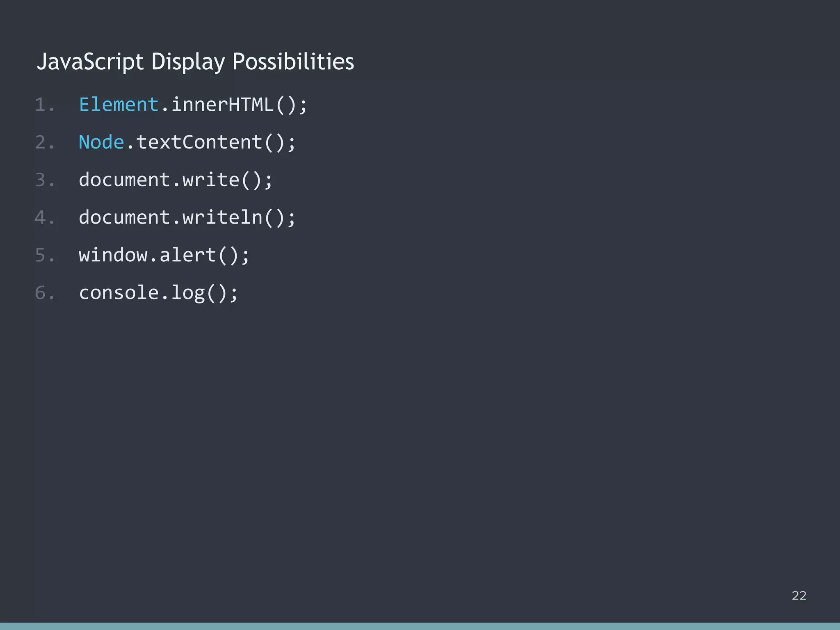This screenshot has height=630, width=840.
Task: Select the '5.' list marker
Action: [x=45, y=255]
